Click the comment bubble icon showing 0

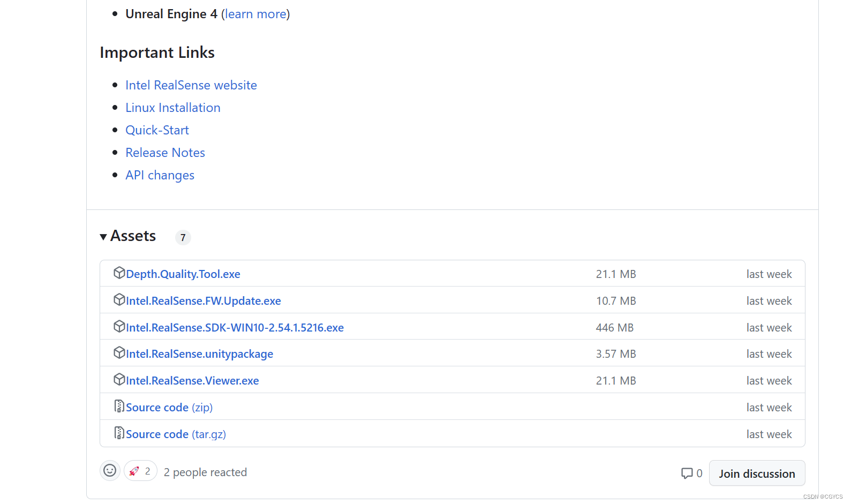tap(687, 473)
